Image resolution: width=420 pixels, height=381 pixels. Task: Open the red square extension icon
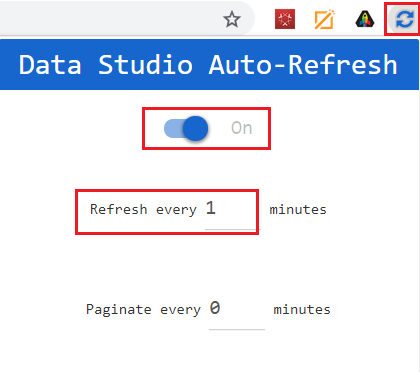point(285,19)
